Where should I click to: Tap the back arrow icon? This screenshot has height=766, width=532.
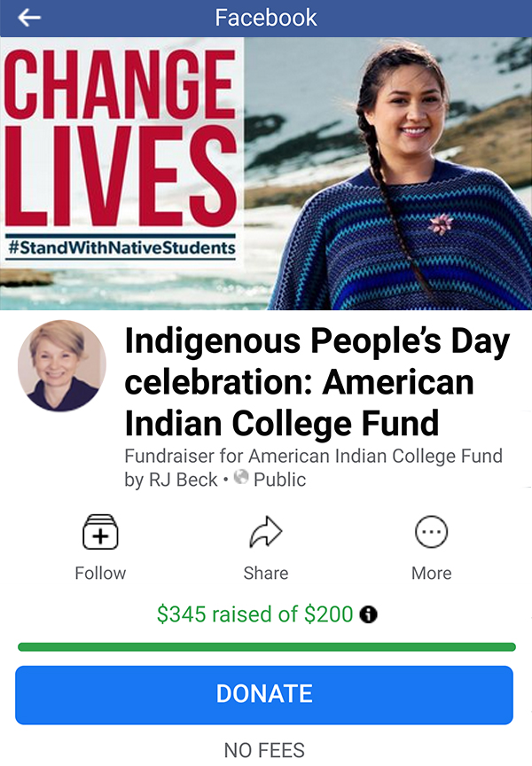tap(29, 18)
